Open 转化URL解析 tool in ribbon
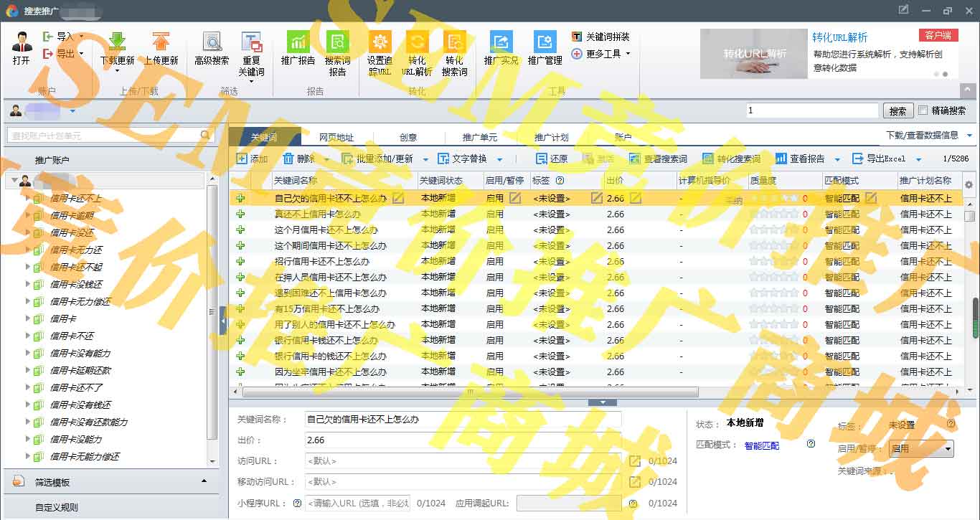The image size is (980, 520). [417, 42]
